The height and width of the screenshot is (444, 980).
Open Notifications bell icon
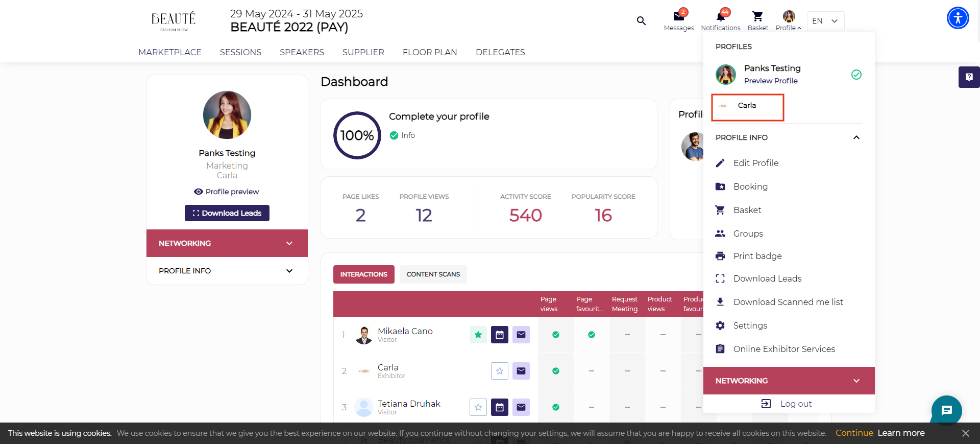click(720, 16)
